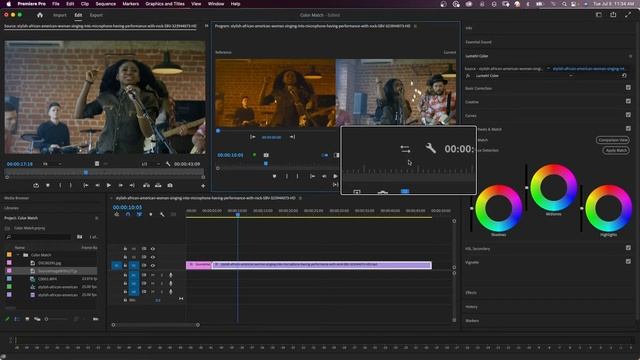This screenshot has height=360, width=640.
Task: Add marker in Source monitor transport
Action: (48, 185)
